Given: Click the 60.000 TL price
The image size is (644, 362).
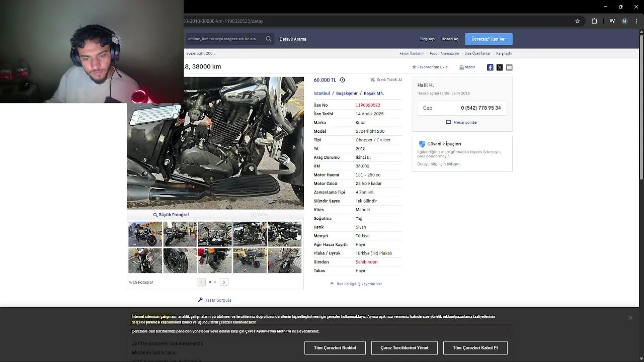Looking at the screenshot, I should pos(325,80).
